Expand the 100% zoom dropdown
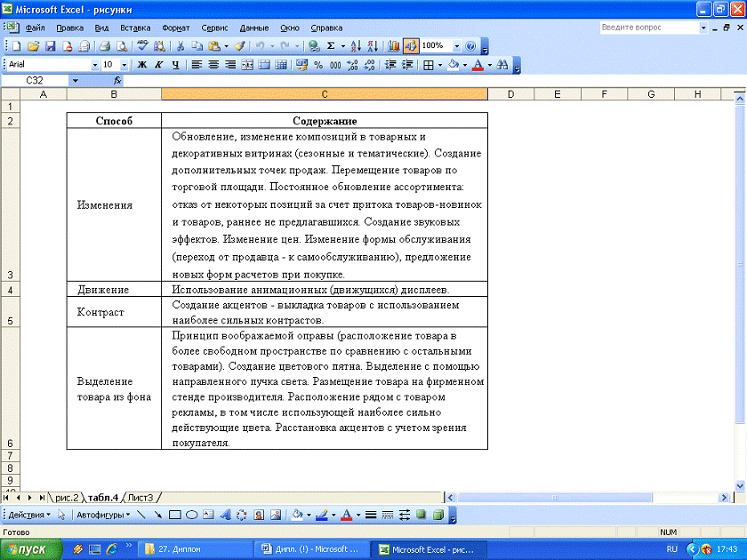 [x=457, y=45]
